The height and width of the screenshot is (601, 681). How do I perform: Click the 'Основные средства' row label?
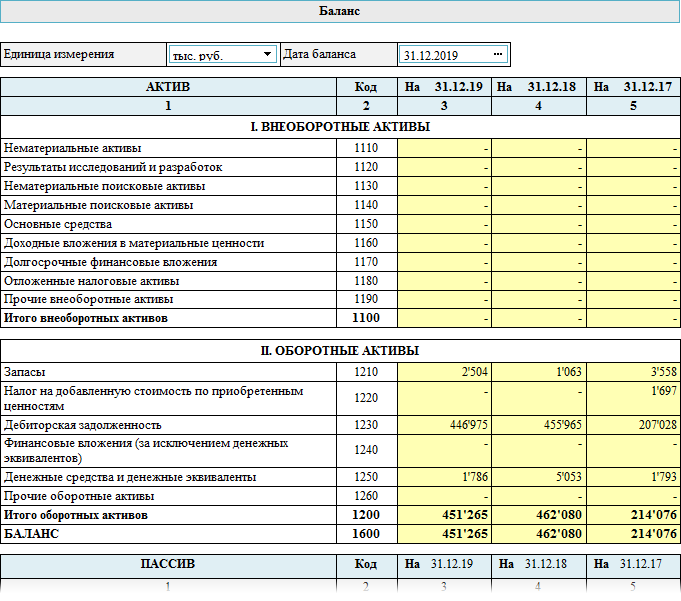58,224
